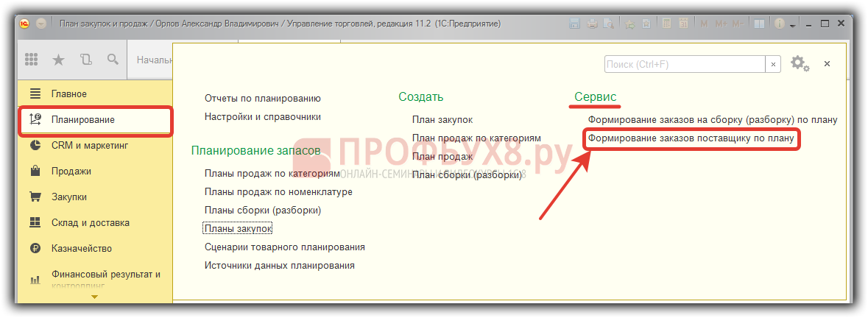Expand dropdown arrow next to info icon
The width and height of the screenshot is (868, 318).
coord(792,25)
